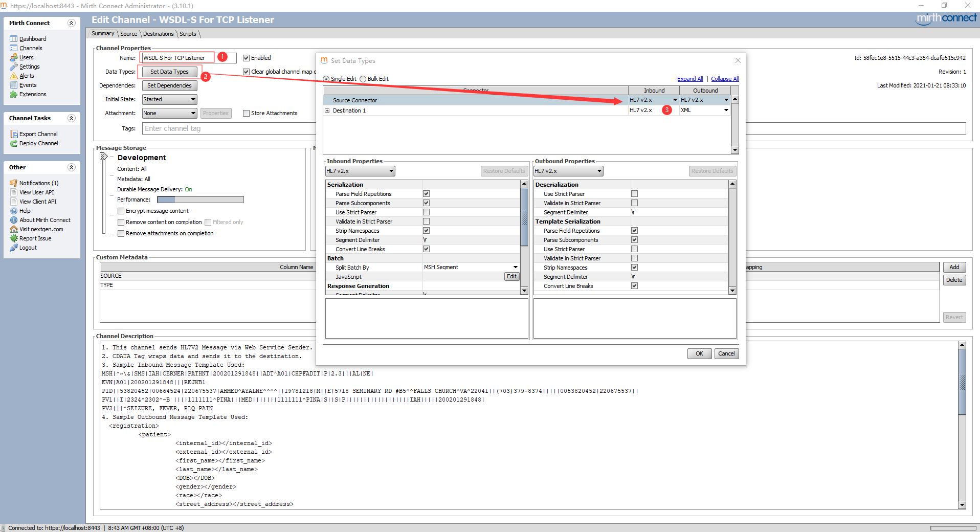Viewport: 980px width, 532px height.
Task: Click the Deploy Channel icon
Action: (x=14, y=143)
